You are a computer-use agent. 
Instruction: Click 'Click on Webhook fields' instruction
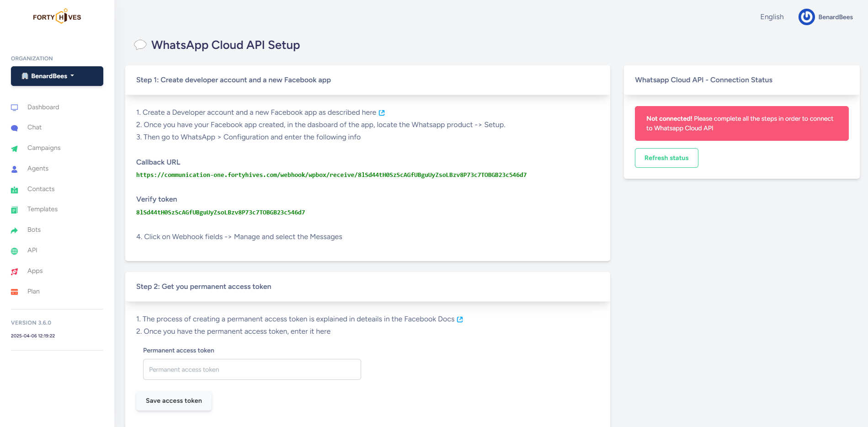tap(239, 237)
